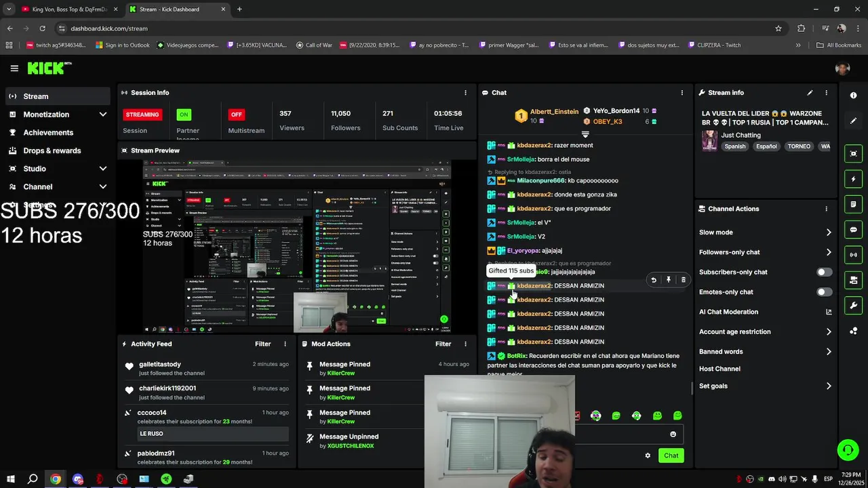868x488 pixels.
Task: Open Windows Start menu
Action: coord(11,479)
